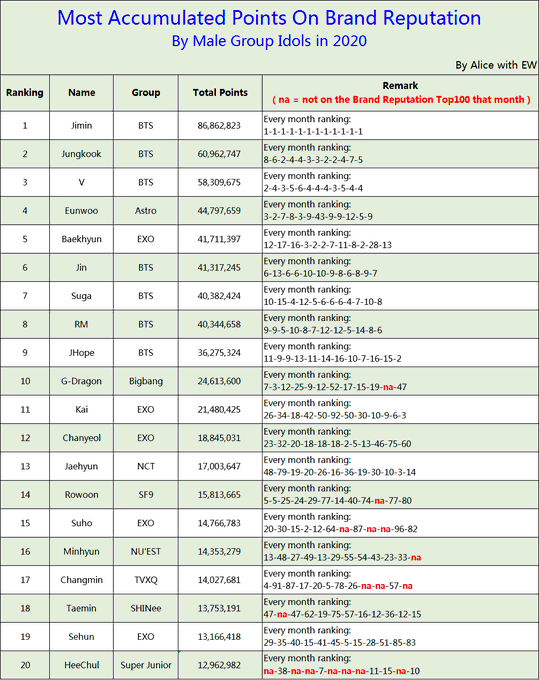The width and height of the screenshot is (539, 680).
Task: Select total points value 14,027,681
Action: (x=219, y=580)
